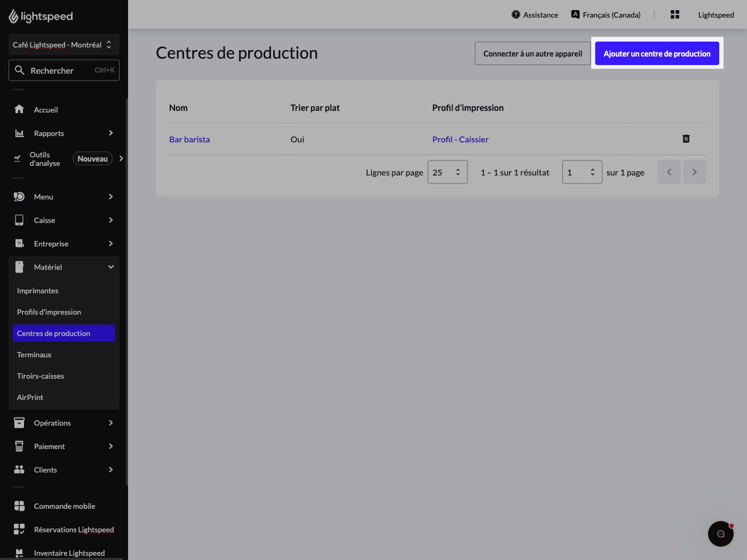Collapse the Matériel section chevron

point(111,267)
